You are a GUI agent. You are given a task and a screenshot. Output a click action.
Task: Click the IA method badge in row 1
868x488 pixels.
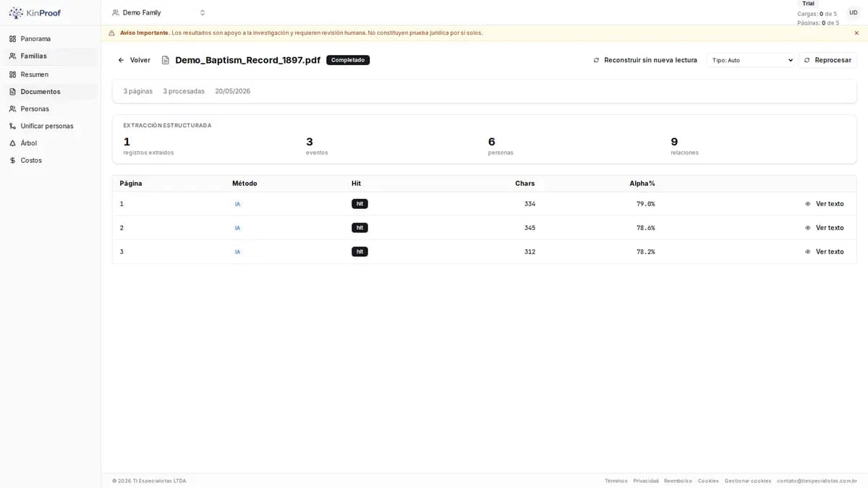[237, 204]
